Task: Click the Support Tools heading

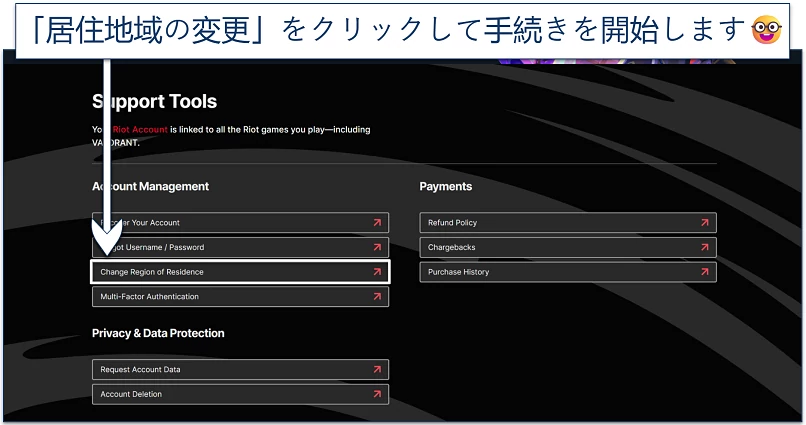Action: pyautogui.click(x=154, y=102)
